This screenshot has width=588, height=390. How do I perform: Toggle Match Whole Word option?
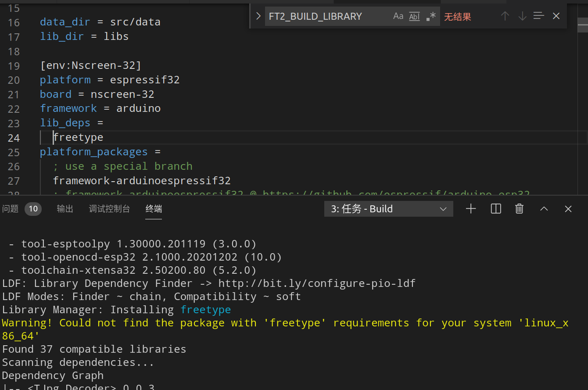[x=414, y=17]
